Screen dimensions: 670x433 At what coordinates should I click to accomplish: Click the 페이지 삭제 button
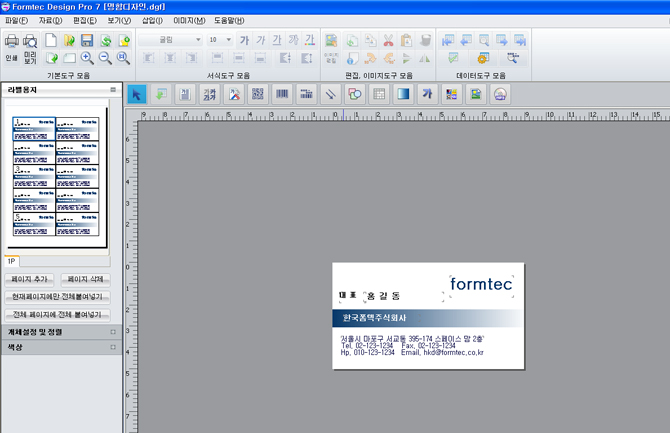tap(85, 279)
